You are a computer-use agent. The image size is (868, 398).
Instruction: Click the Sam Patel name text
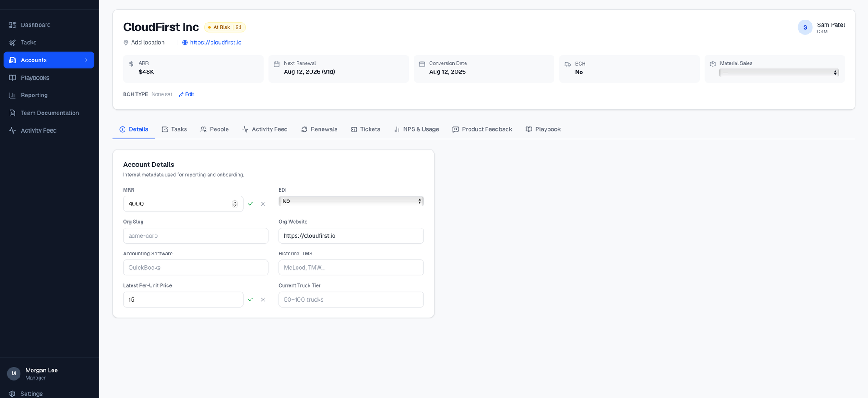[x=831, y=25]
